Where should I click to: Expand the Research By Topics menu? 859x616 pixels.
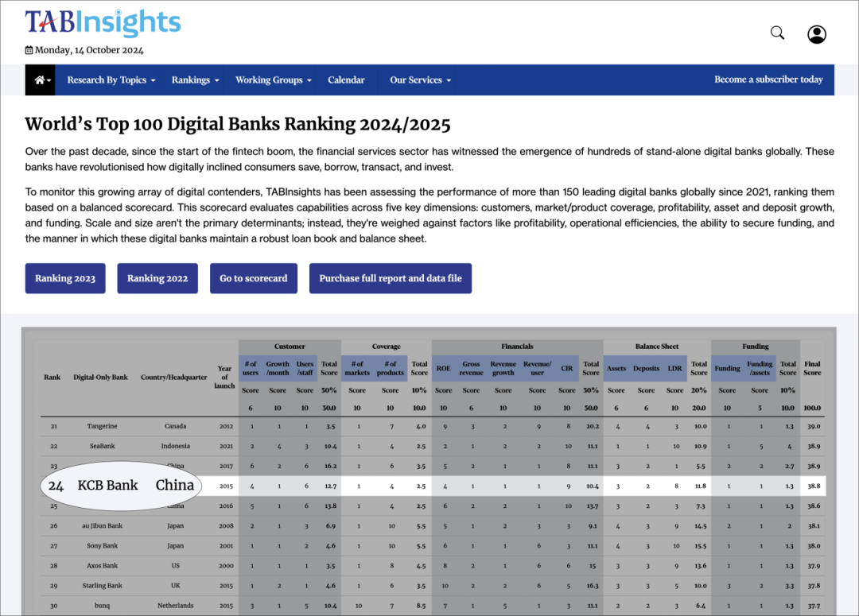[111, 80]
